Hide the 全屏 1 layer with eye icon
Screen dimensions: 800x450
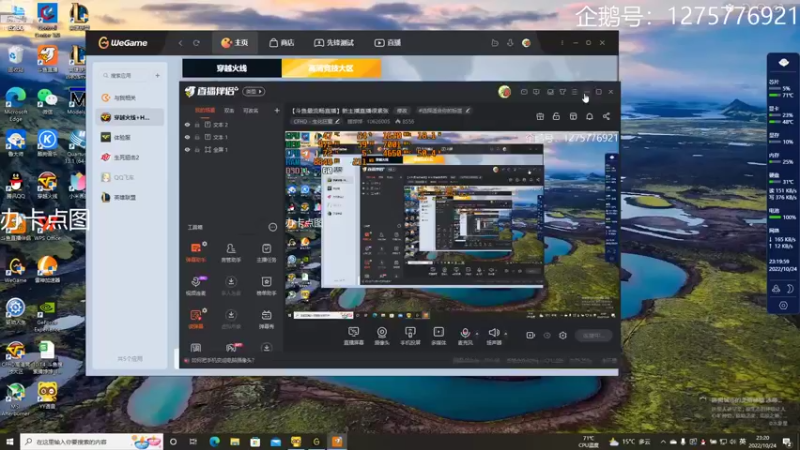(187, 149)
